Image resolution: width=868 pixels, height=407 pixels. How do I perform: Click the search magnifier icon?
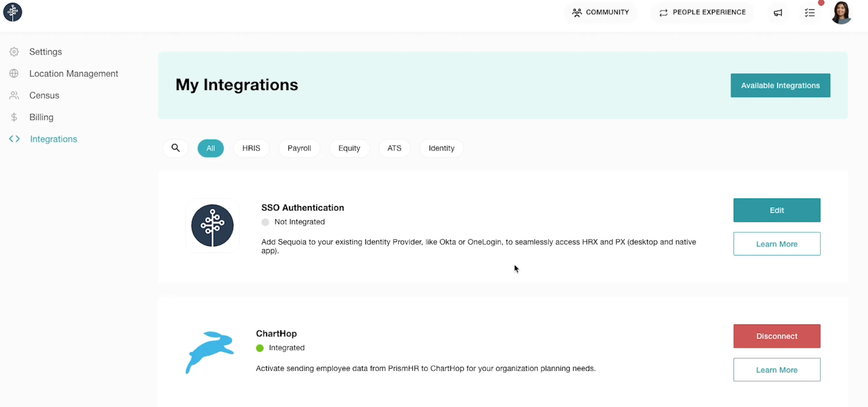point(175,148)
